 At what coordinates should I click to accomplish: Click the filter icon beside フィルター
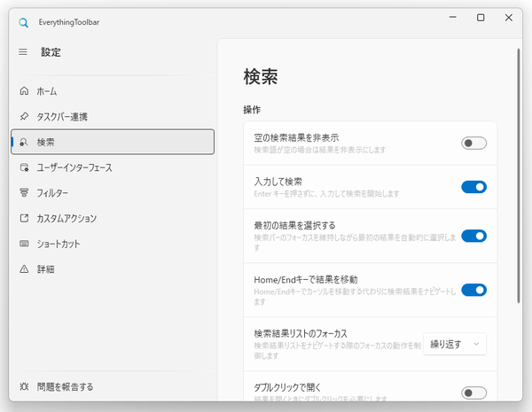(x=24, y=192)
